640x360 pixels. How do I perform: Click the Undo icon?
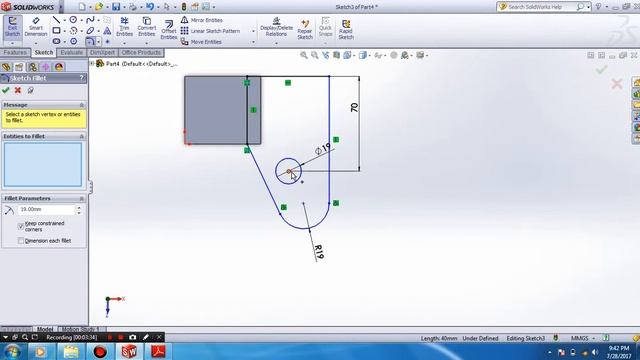150,7
